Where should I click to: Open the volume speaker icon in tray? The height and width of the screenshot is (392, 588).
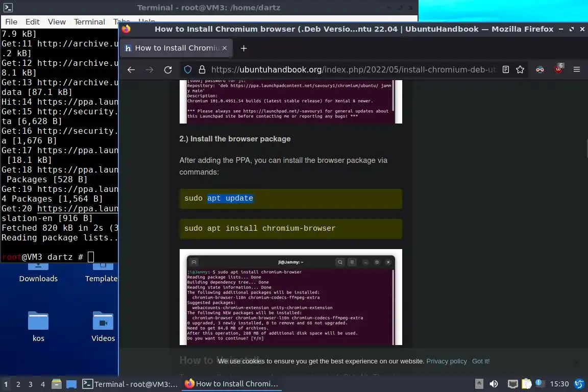(494, 384)
